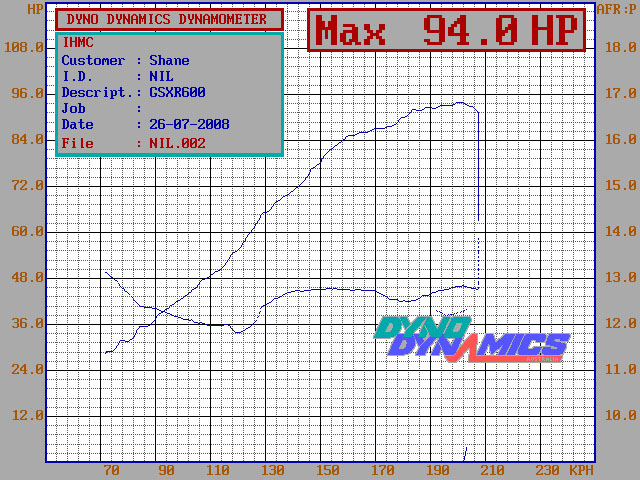Click the peak of the horsepower curve
Screen dimensions: 640x480
pos(460,102)
